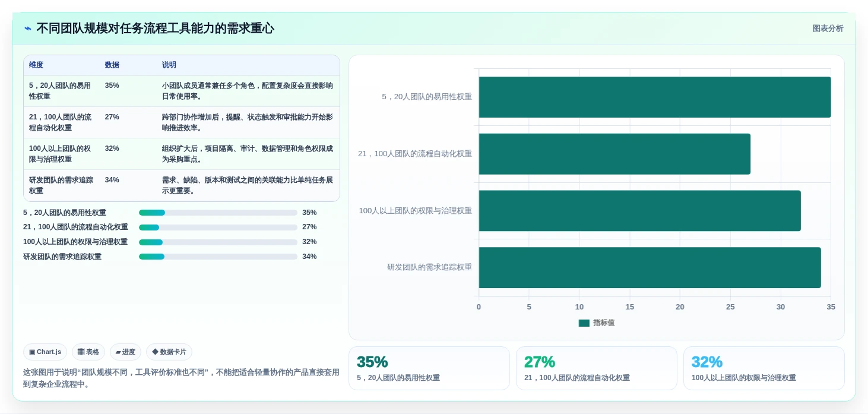The width and height of the screenshot is (868, 414).
Task: Click the chart bar for 100人以上团队的权限与治理权重
Action: coord(640,211)
